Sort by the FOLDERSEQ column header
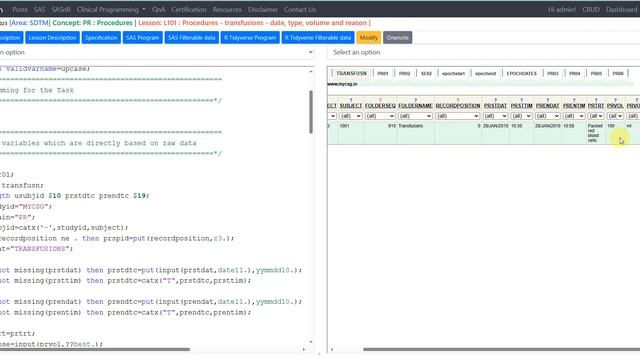The width and height of the screenshot is (640, 360). click(x=380, y=106)
